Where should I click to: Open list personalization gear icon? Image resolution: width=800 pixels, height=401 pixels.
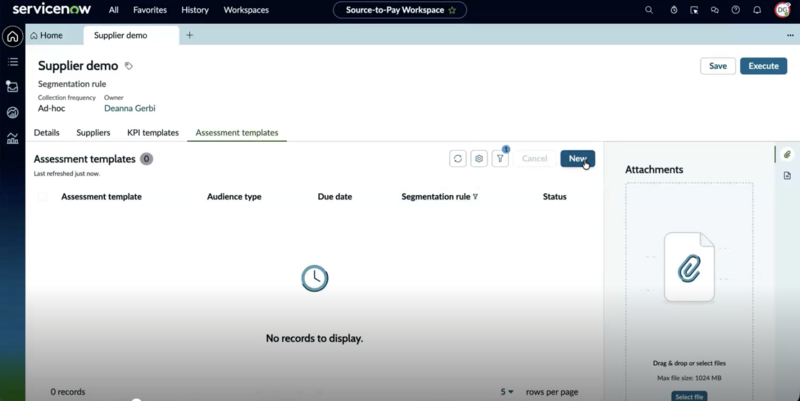(x=479, y=159)
